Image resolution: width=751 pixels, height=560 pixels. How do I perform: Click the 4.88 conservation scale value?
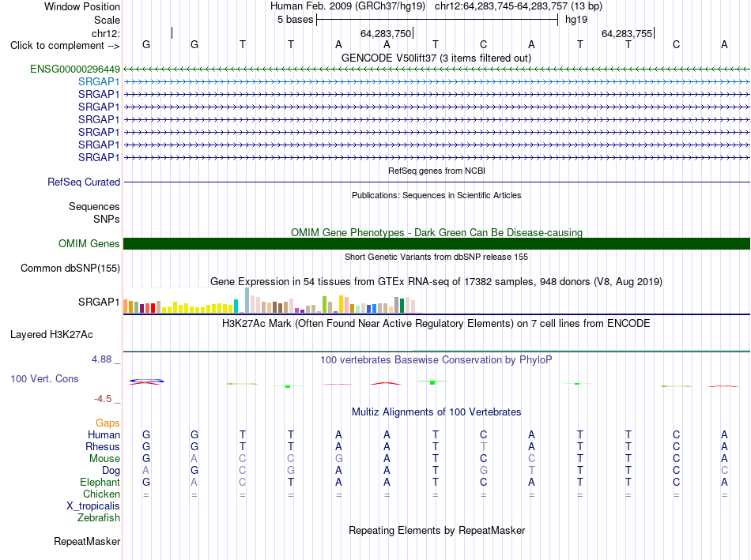101,359
